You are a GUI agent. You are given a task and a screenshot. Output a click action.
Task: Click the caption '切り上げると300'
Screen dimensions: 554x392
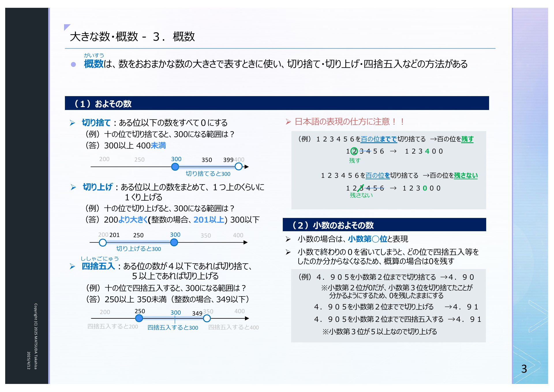pos(138,249)
